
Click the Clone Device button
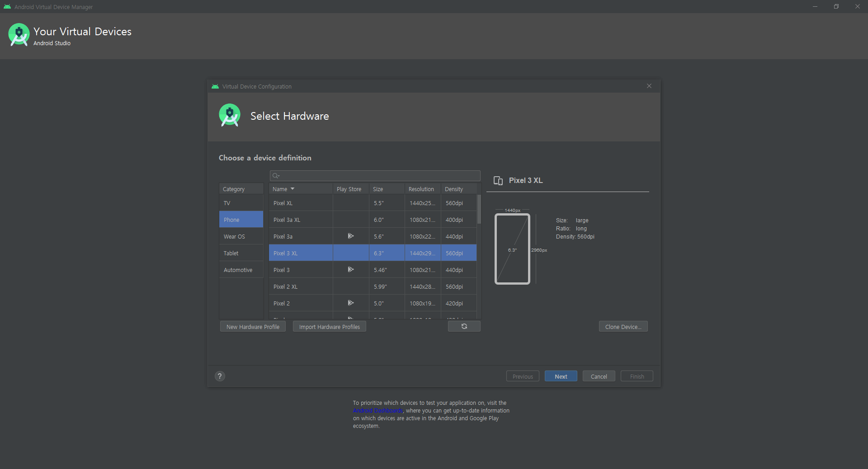pyautogui.click(x=623, y=327)
